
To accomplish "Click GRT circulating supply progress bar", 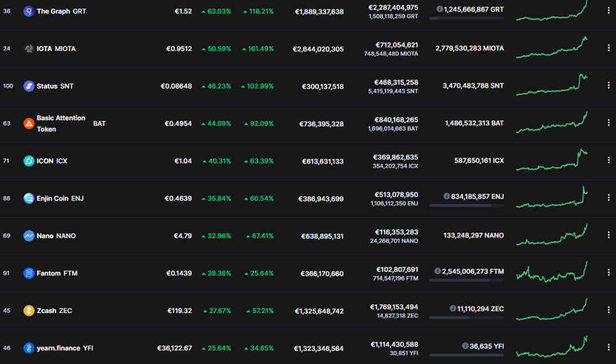I will [466, 18].
